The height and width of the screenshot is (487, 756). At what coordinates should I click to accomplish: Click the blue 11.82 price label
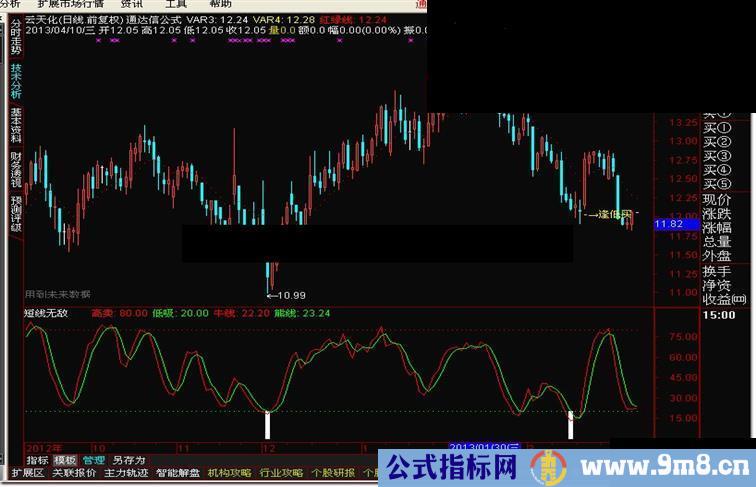click(668, 225)
